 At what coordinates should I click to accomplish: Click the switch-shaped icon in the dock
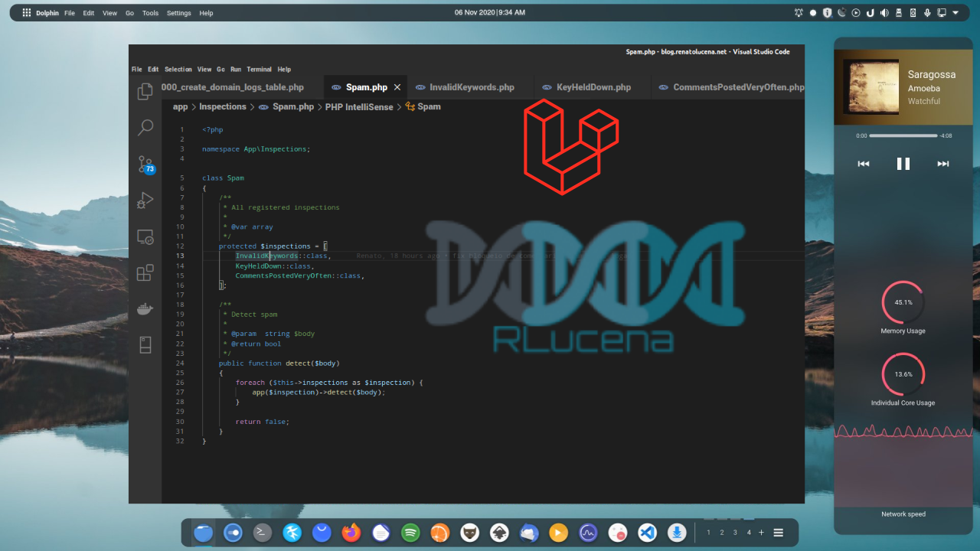click(x=233, y=532)
